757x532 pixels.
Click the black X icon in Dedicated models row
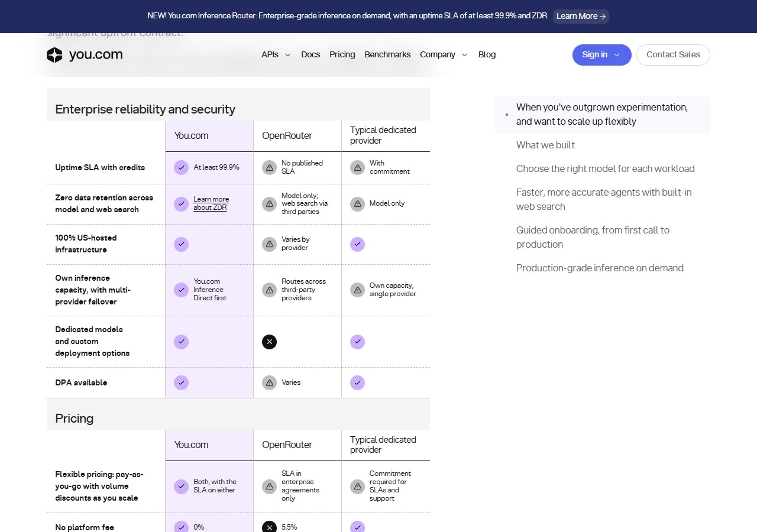coord(269,342)
